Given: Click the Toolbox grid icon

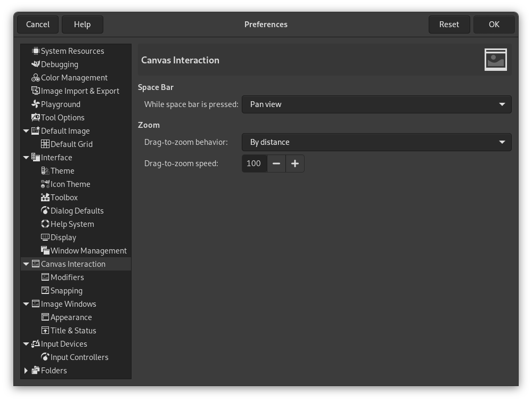Looking at the screenshot, I should (x=45, y=197).
